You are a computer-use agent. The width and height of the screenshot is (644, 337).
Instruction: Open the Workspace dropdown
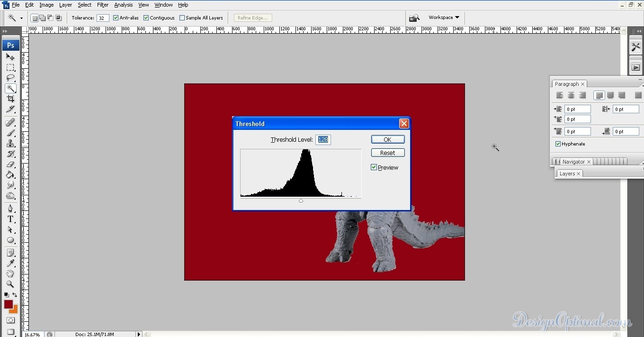point(444,18)
